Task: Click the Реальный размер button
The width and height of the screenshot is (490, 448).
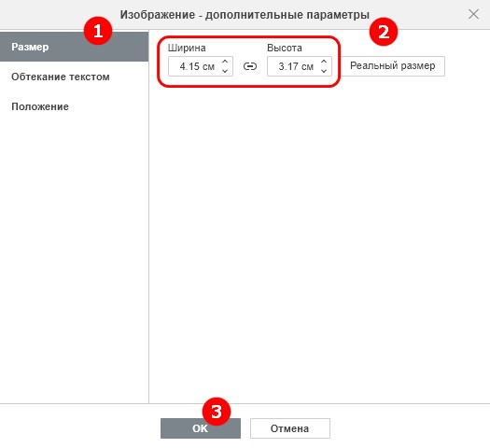Action: click(393, 66)
